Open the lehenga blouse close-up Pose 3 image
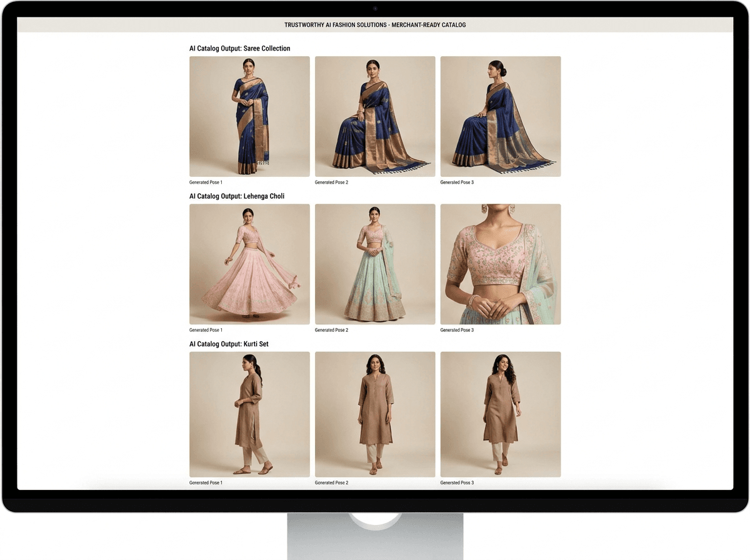750x560 pixels. coord(501,264)
